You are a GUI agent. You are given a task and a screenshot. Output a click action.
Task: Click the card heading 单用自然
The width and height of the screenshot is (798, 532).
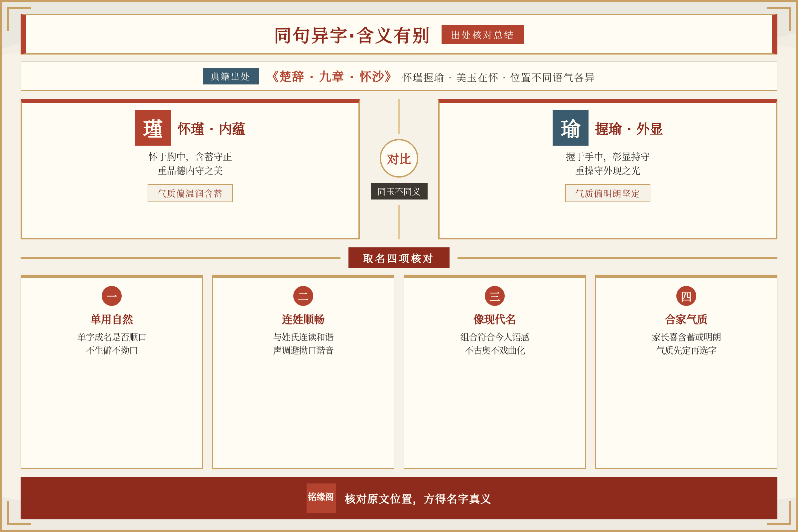coord(112,319)
